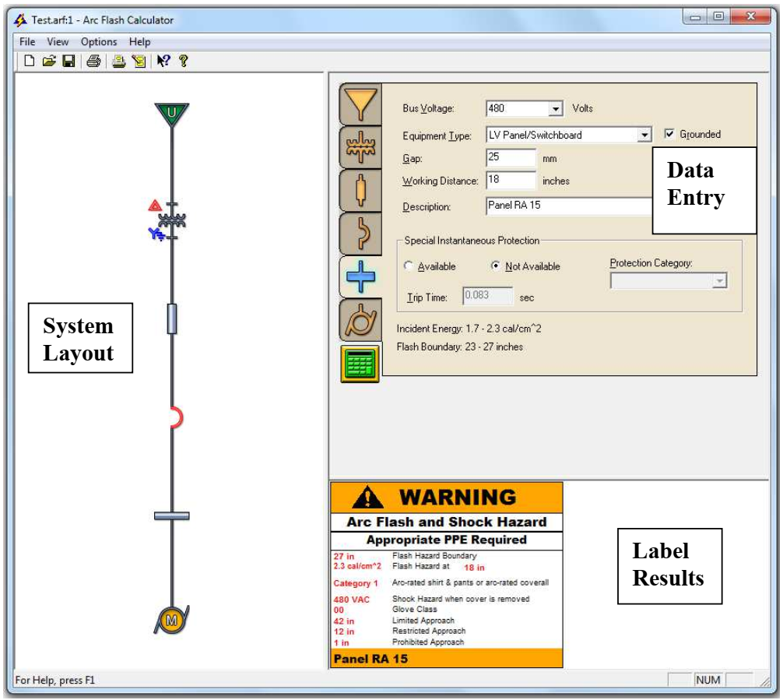Click the cable element in the layout

172,318
